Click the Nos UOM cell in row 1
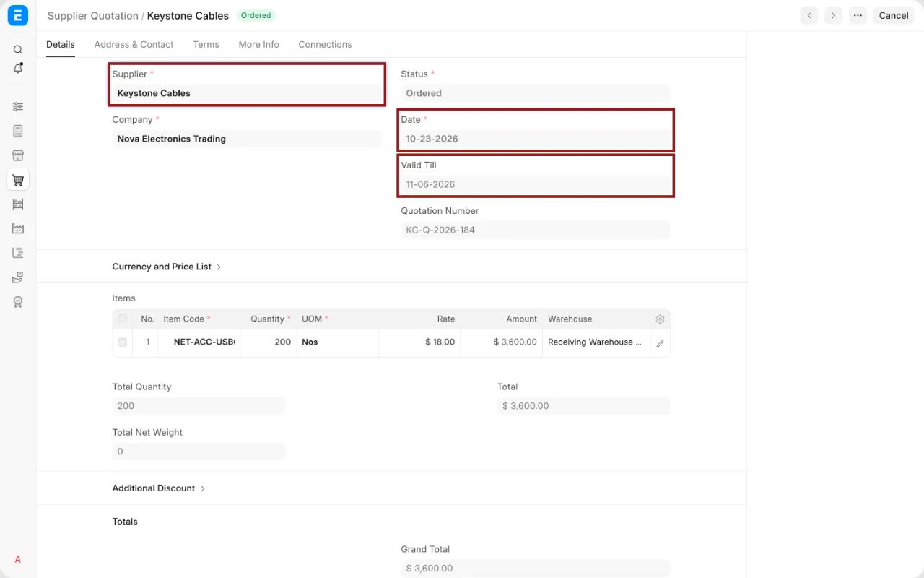Viewport: 924px width, 578px height. (338, 342)
